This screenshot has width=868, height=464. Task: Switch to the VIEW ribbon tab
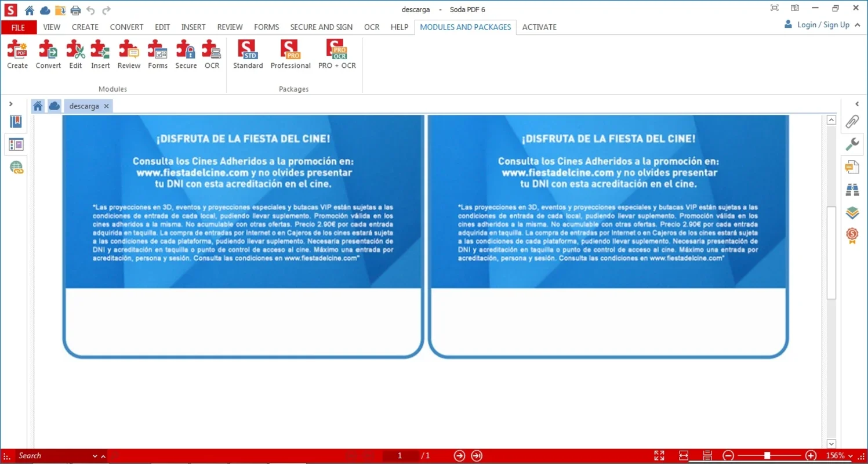click(x=52, y=27)
